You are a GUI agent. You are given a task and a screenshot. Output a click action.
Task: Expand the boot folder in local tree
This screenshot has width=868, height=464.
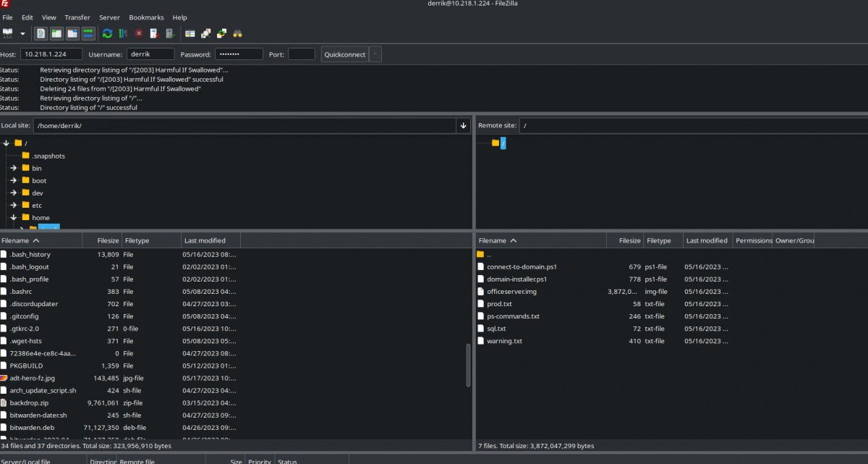(x=13, y=180)
